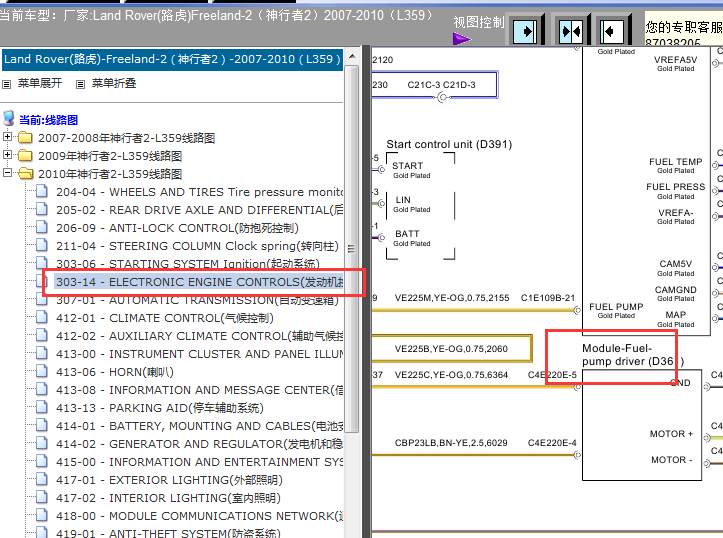Open 413-13 PARKING AID diagram
This screenshot has width=723, height=538.
click(x=160, y=408)
